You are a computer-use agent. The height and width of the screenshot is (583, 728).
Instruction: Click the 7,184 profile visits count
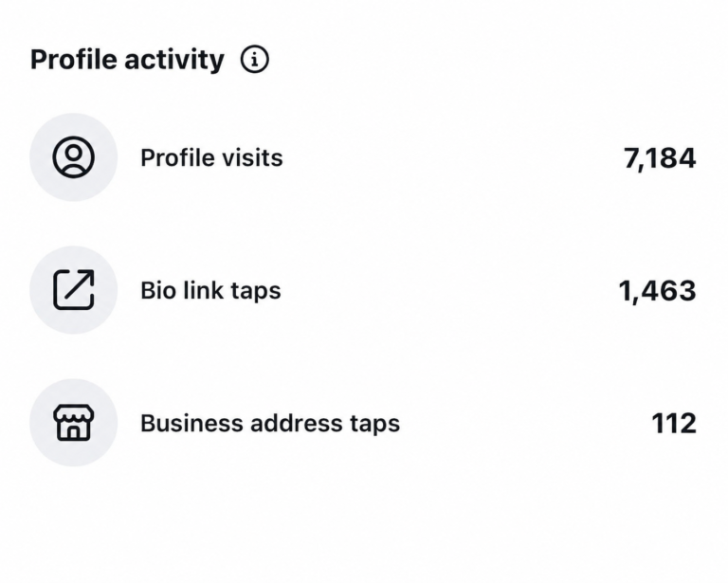660,158
